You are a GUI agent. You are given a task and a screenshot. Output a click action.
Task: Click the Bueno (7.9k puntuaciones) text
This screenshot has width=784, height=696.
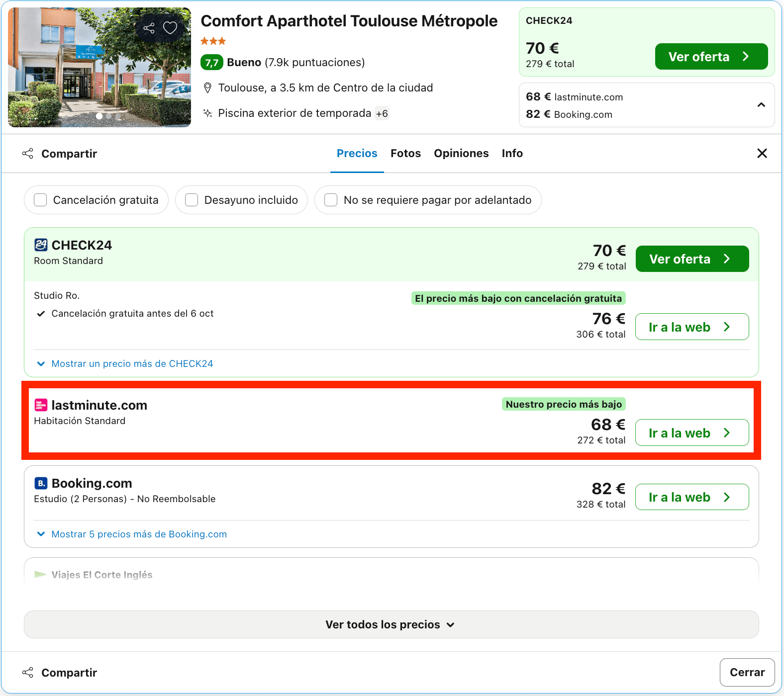296,63
